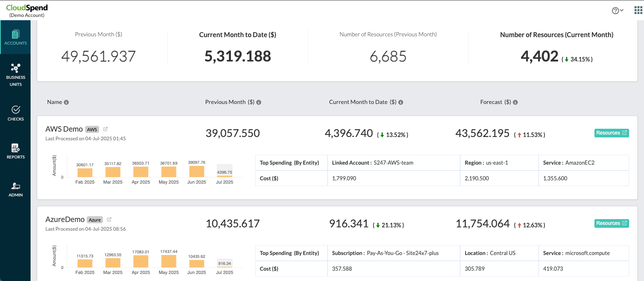644x281 pixels.
Task: Click the Location Central US cell
Action: pyautogui.click(x=499, y=253)
